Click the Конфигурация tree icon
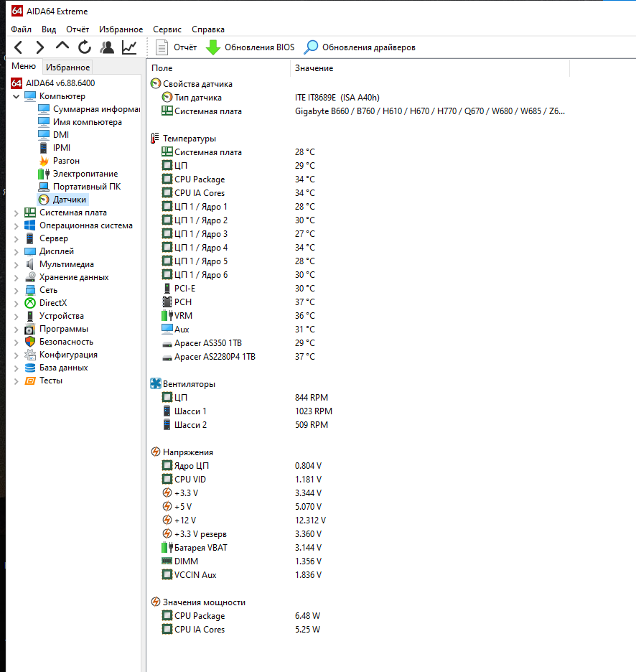Viewport: 636px width, 672px height. point(30,355)
